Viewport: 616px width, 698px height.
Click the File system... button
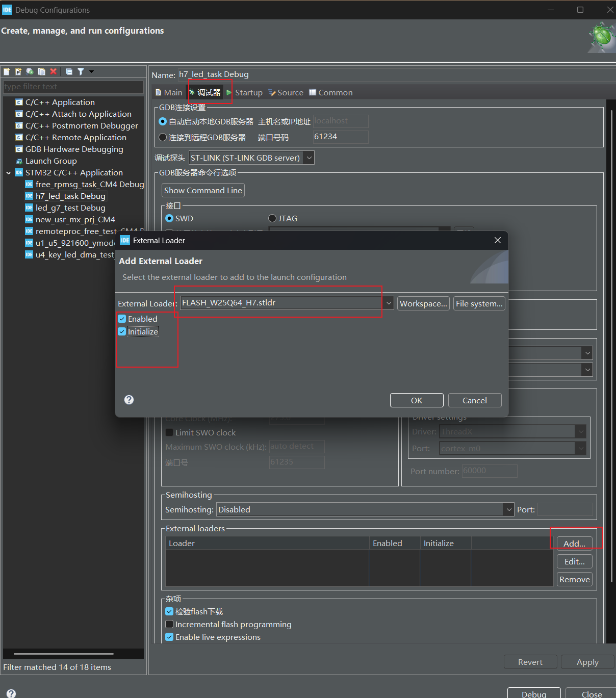[x=479, y=303]
